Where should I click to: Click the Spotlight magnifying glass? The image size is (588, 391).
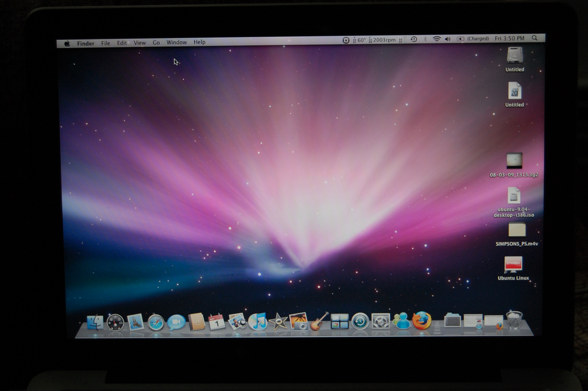tap(535, 38)
